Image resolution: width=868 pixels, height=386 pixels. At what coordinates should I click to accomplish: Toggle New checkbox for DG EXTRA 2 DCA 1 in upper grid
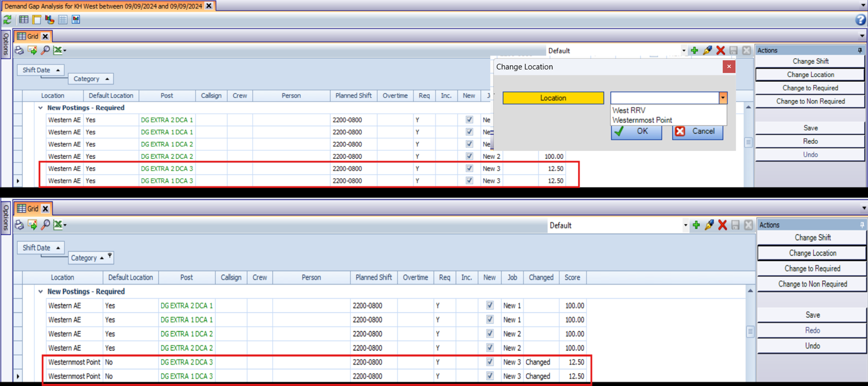pos(469,120)
